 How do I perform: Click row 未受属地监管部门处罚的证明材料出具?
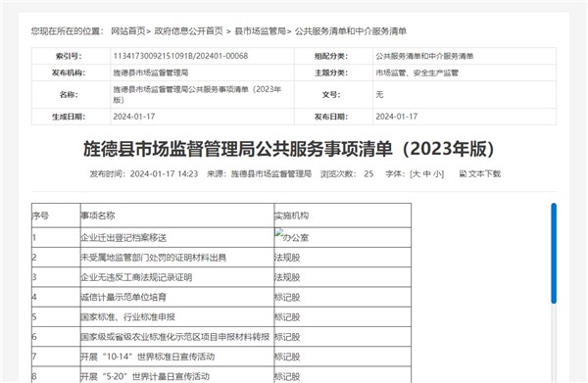pyautogui.click(x=221, y=257)
